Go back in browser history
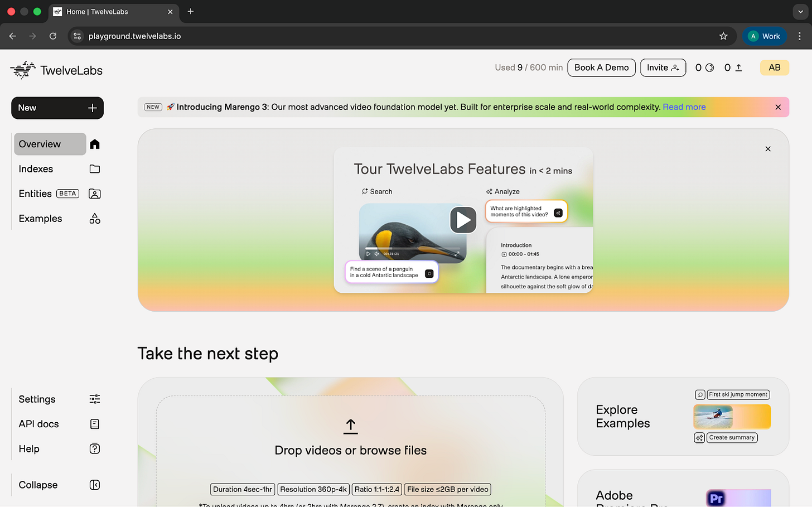This screenshot has width=812, height=507. pos(13,36)
